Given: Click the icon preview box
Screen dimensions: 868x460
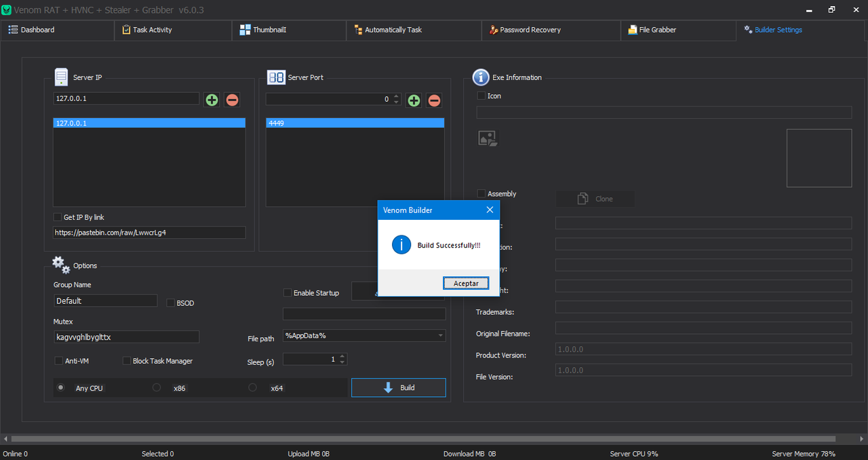Looking at the screenshot, I should [x=819, y=158].
